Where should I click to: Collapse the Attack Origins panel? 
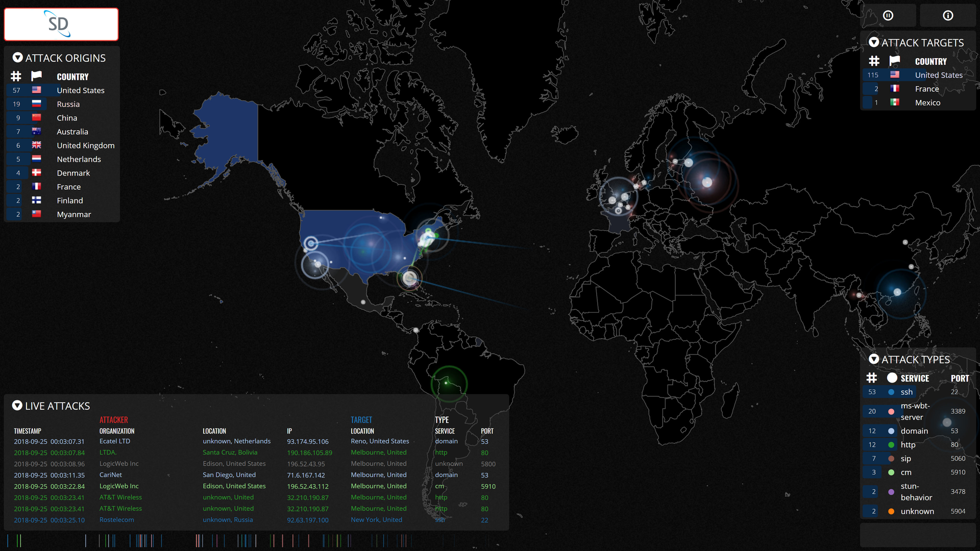18,57
